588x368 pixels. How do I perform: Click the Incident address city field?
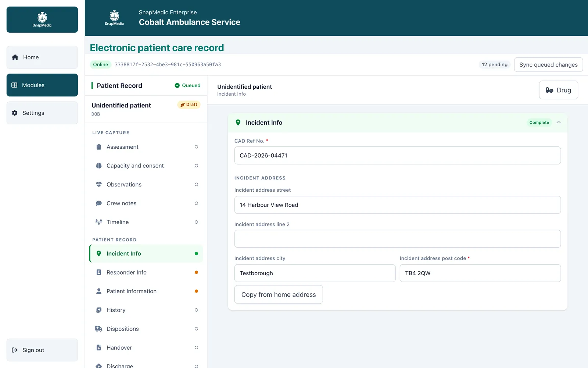(x=315, y=273)
